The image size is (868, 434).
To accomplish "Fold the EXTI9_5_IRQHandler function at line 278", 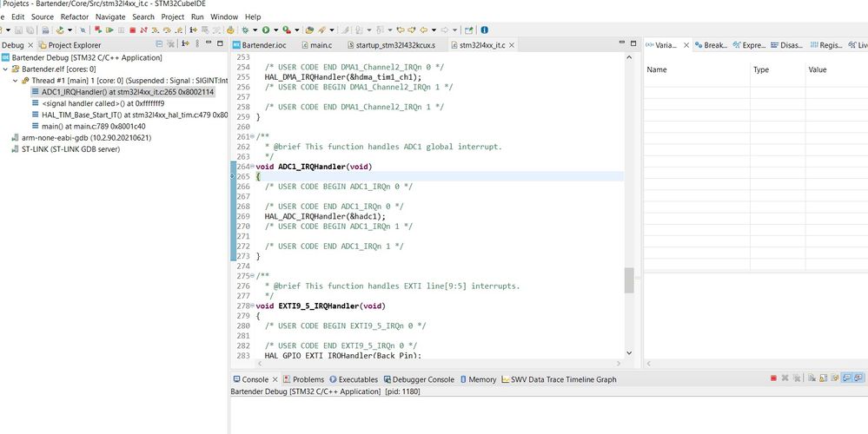I will coord(253,306).
